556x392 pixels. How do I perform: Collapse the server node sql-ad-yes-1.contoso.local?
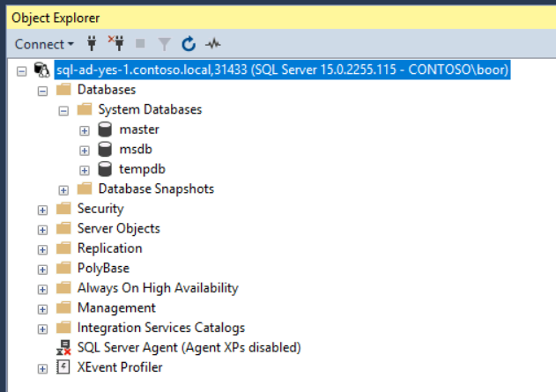click(22, 71)
